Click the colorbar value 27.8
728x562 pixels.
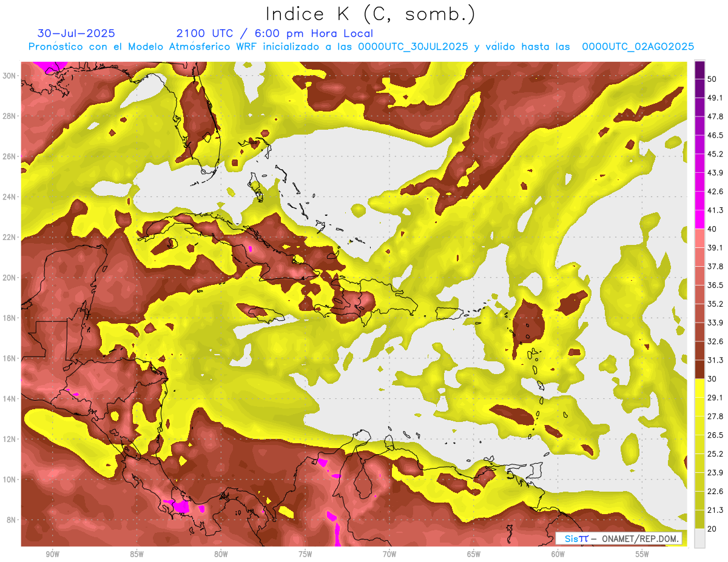[x=715, y=416]
